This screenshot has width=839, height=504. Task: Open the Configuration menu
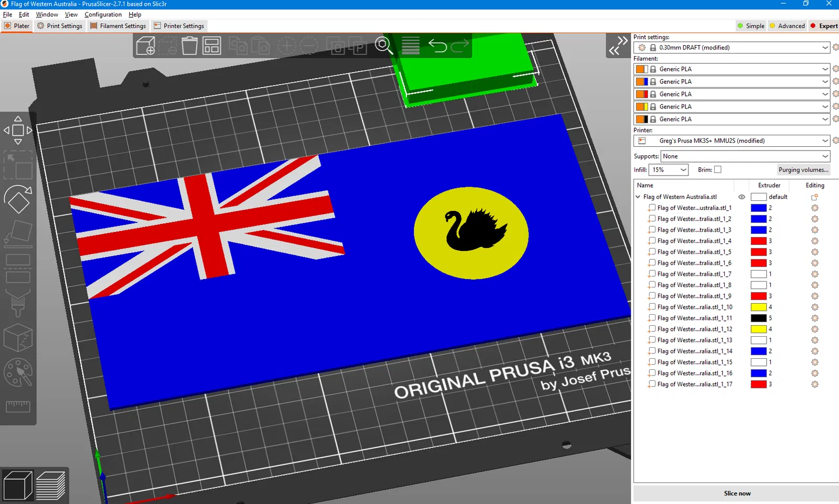pyautogui.click(x=103, y=15)
